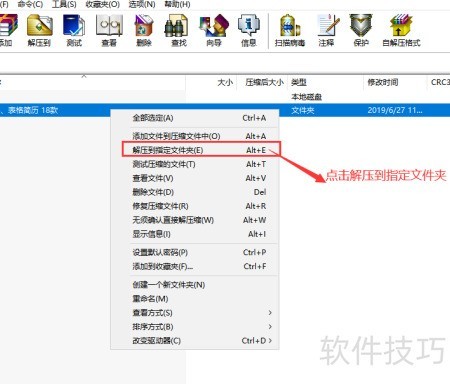The height and width of the screenshot is (384, 450).
Task: Click the 解压到 (Extract To) toolbar icon
Action: pyautogui.click(x=39, y=30)
